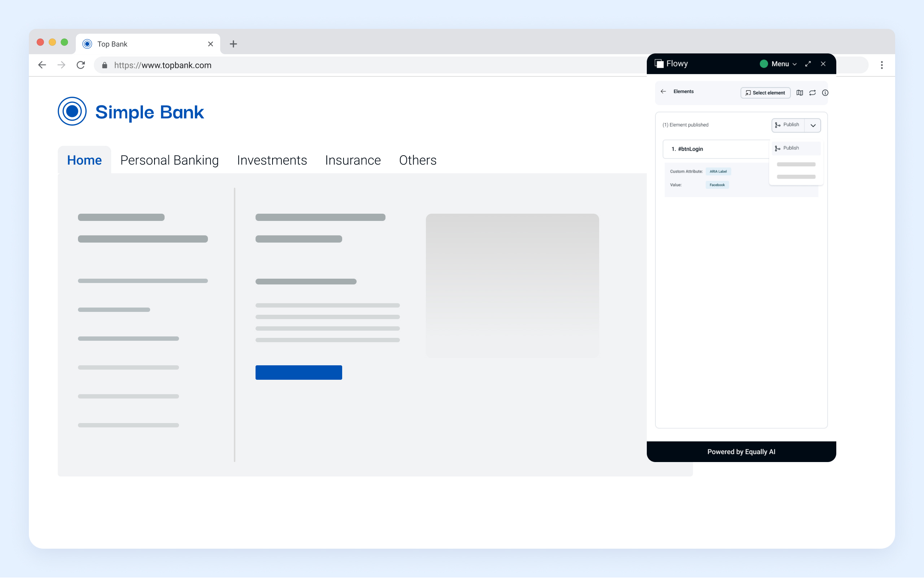Click the blue call-to-action button
The height and width of the screenshot is (579, 924).
[x=298, y=372]
